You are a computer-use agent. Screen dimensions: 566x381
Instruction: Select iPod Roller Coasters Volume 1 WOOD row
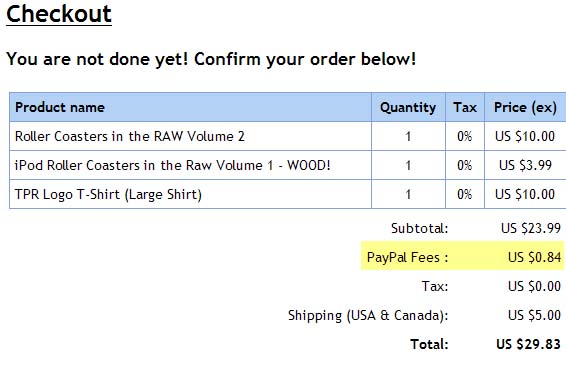(288, 165)
